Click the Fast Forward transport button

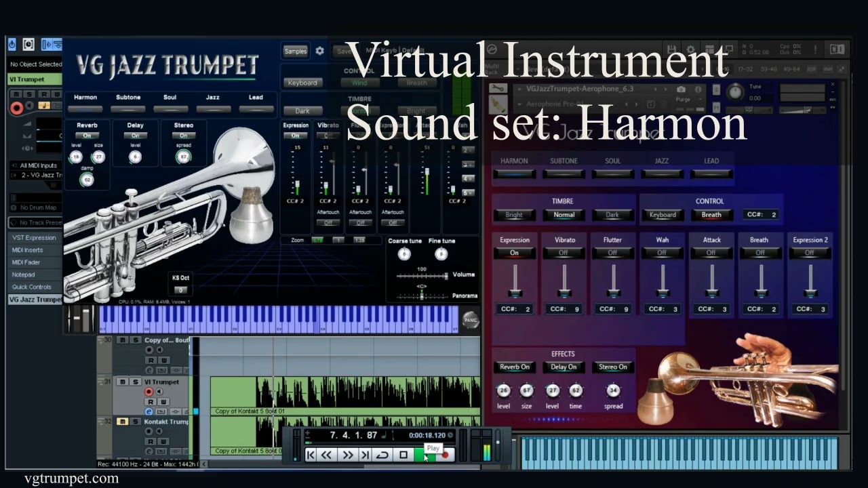[x=347, y=455]
